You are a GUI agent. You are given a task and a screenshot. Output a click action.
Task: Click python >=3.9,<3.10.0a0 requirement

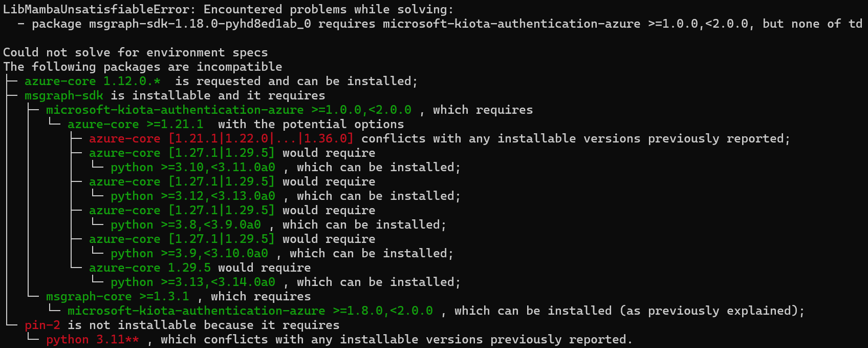[189, 254]
